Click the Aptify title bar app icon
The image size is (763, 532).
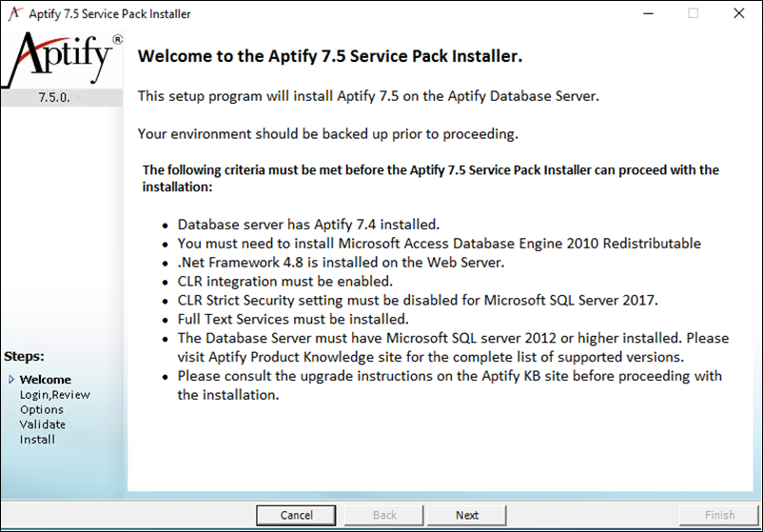(15, 13)
